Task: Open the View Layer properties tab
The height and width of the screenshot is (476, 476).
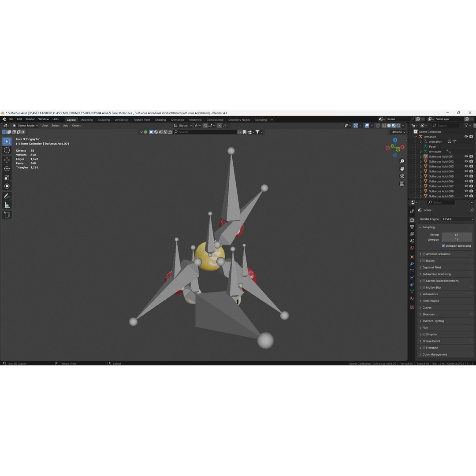Action: click(412, 234)
